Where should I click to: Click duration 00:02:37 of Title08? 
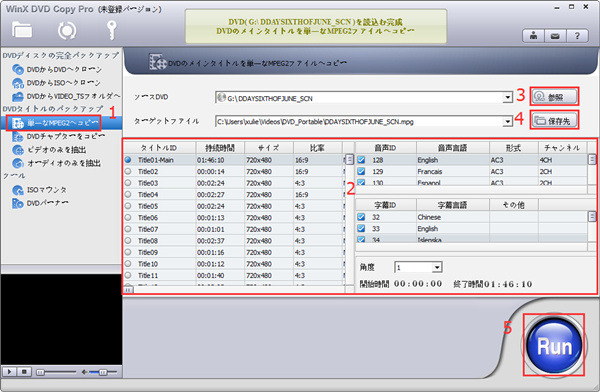211,240
